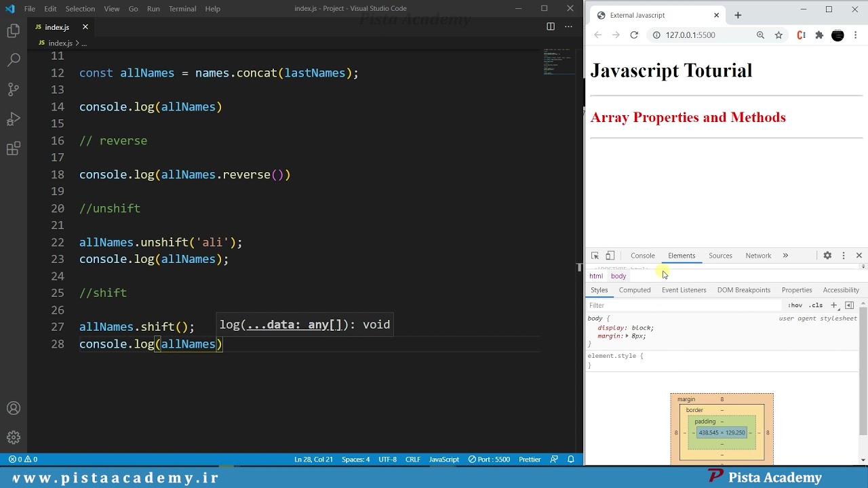Select the Computed pane tab

click(x=635, y=290)
